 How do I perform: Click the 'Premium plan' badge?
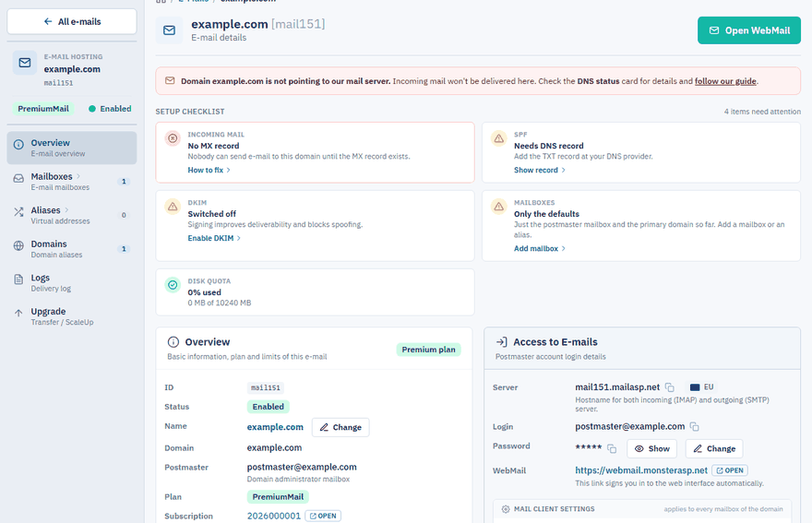click(x=428, y=350)
